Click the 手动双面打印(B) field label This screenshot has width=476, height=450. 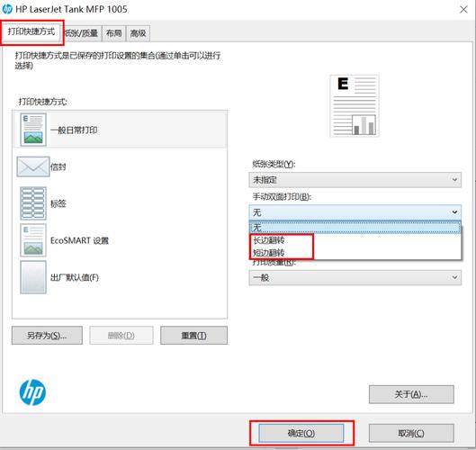[x=282, y=197]
